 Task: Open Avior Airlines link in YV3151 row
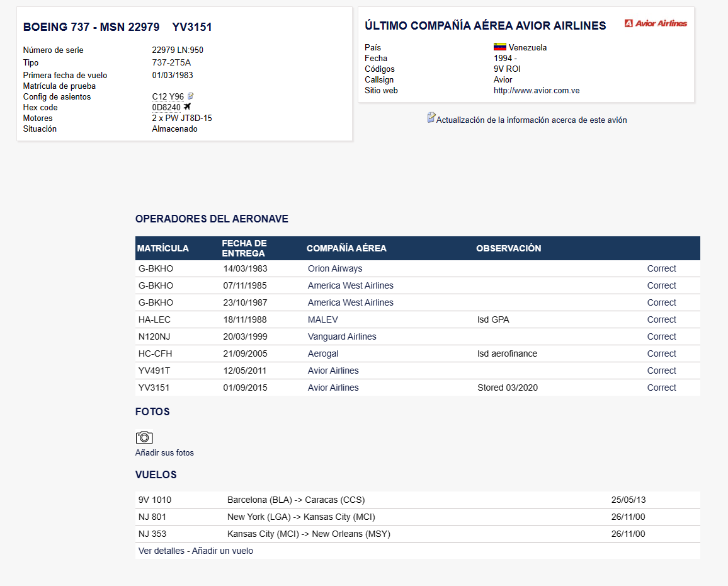tap(333, 388)
